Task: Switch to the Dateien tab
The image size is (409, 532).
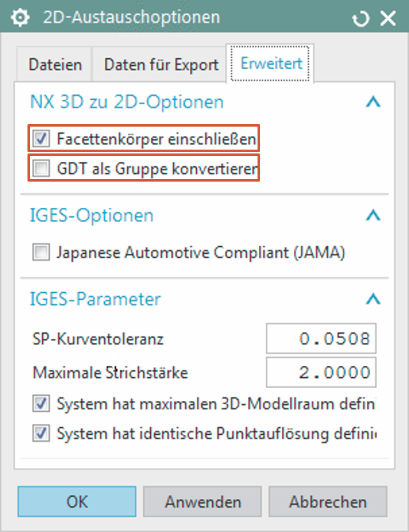Action: [x=55, y=65]
